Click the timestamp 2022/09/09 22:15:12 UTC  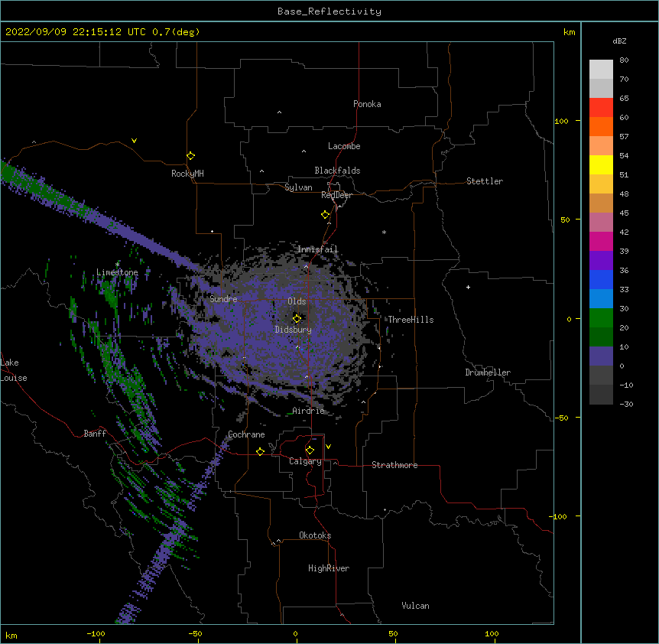point(76,31)
